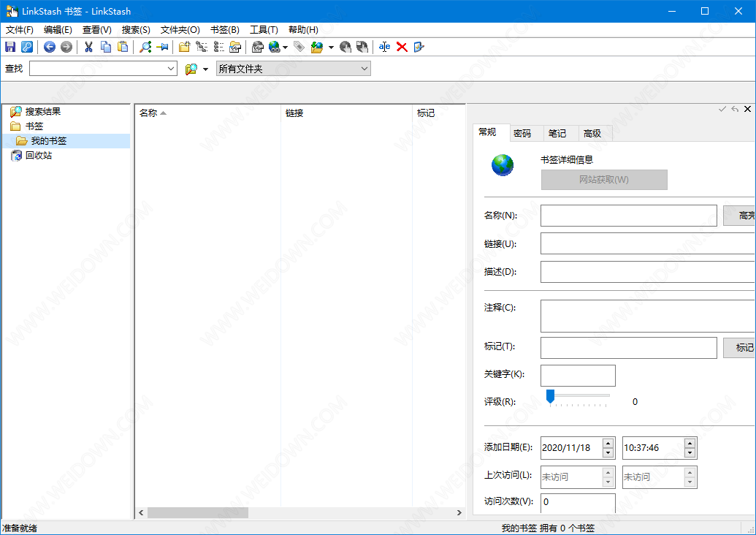Click the 评级 rating slider handle

(x=550, y=397)
